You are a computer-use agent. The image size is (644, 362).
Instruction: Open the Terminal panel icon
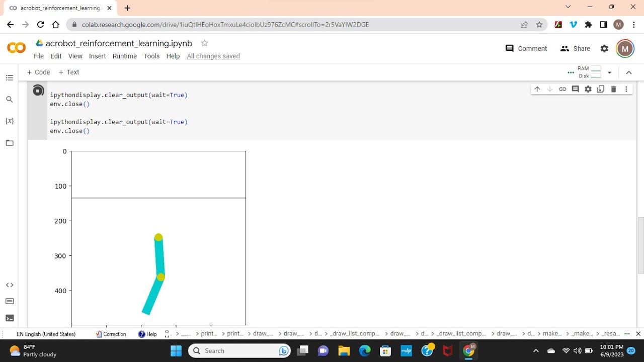[10, 318]
